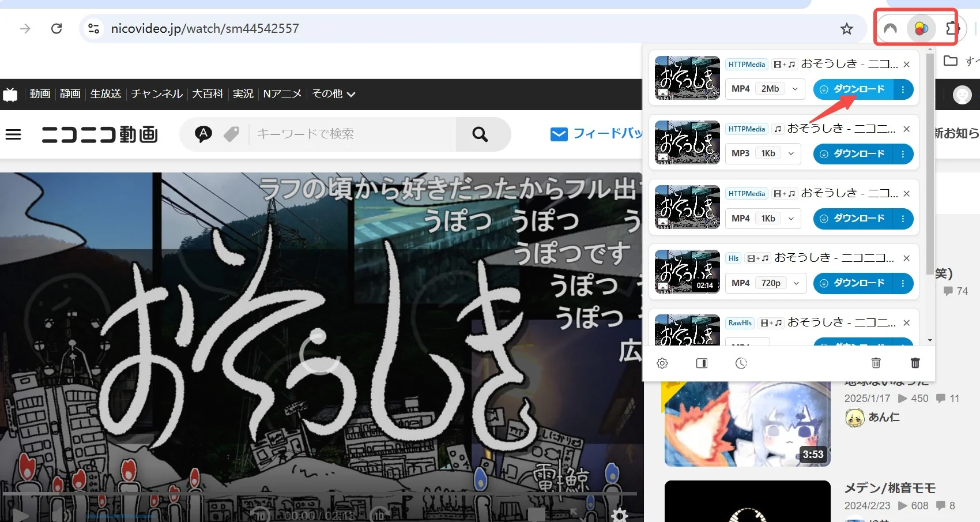Open the 実況 nav item
The image size is (980, 522).
[243, 94]
